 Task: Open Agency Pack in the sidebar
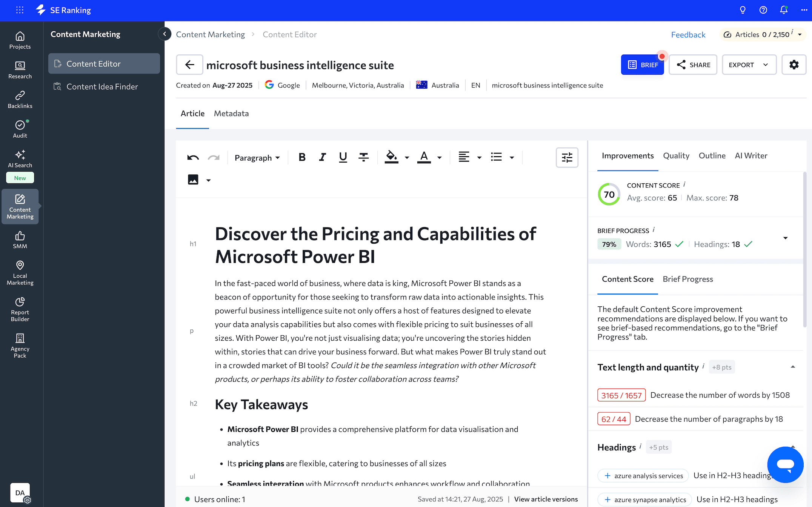click(x=20, y=346)
